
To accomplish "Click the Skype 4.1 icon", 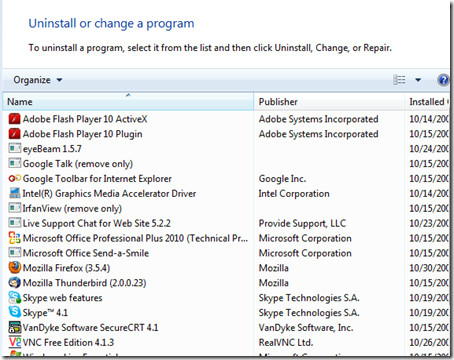I will (14, 312).
